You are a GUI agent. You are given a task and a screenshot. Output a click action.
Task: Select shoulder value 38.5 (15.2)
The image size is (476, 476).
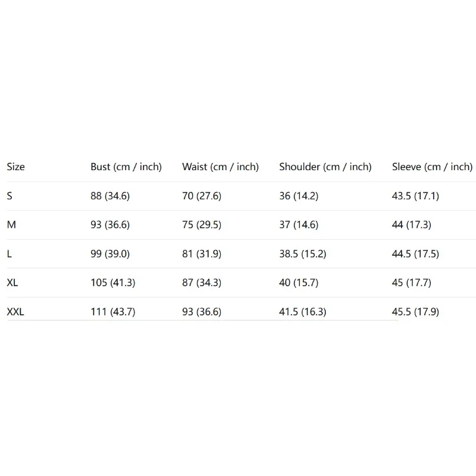(303, 253)
